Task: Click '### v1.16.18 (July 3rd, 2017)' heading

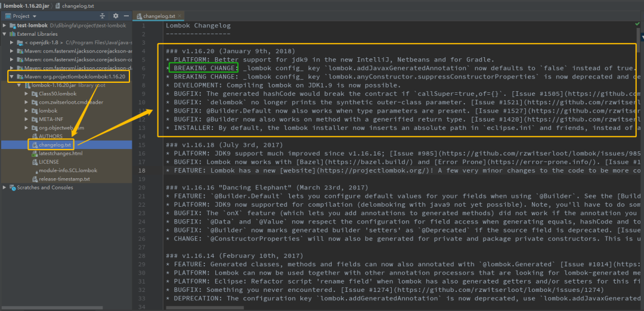Action: tap(225, 145)
